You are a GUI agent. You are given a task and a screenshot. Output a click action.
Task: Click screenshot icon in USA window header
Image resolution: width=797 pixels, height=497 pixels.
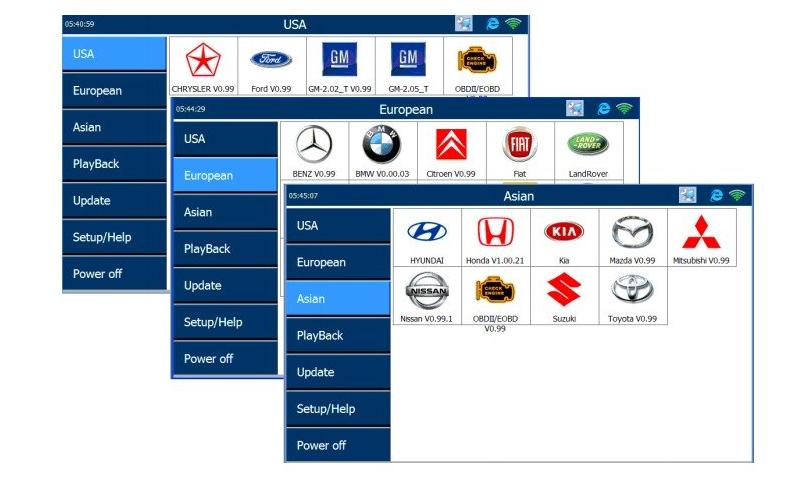click(464, 23)
